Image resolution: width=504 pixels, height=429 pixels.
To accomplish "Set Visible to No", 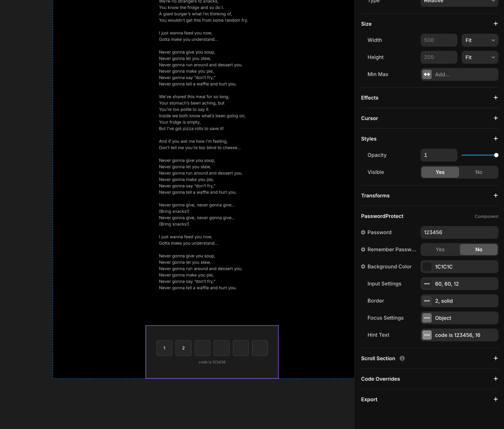I will pos(479,172).
